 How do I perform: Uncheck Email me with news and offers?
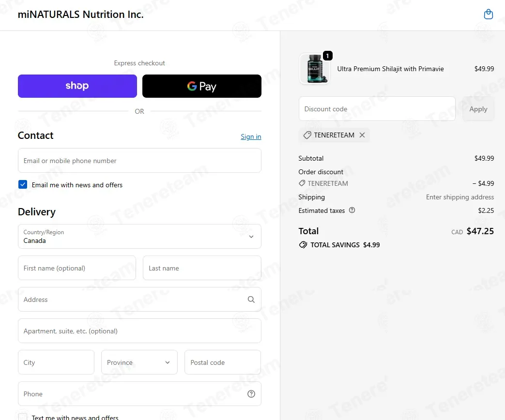pos(23,184)
